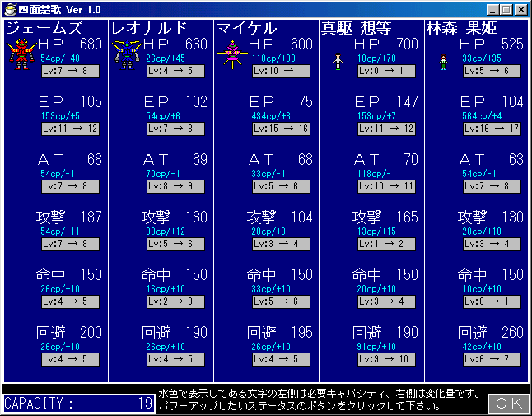Click the ジェームズ character name heading
The height and width of the screenshot is (416, 532).
tap(44, 28)
